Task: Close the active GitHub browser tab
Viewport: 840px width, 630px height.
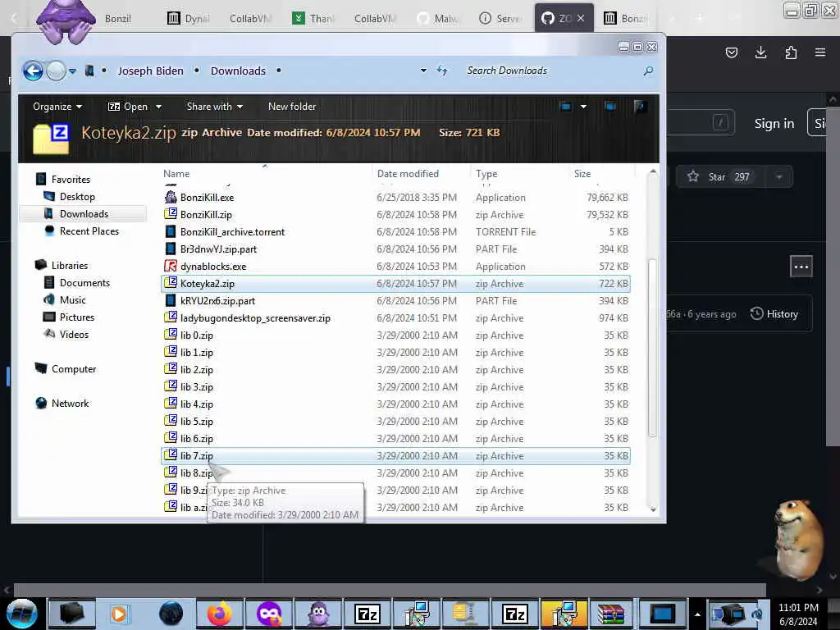Action: (581, 18)
